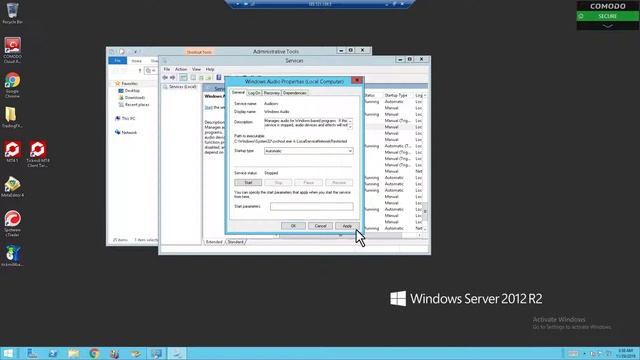Open the Google Chrome desktop shortcut
The image size is (640, 360).
(x=13, y=85)
